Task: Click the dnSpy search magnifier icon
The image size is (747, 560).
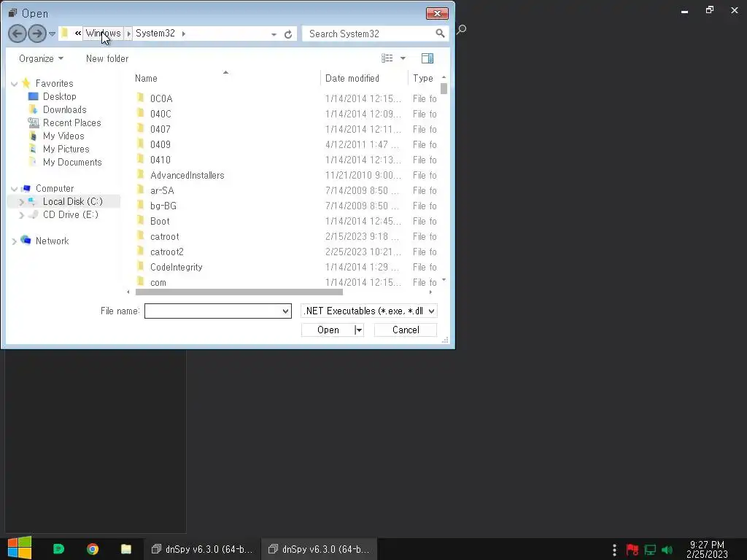Action: coord(461,30)
